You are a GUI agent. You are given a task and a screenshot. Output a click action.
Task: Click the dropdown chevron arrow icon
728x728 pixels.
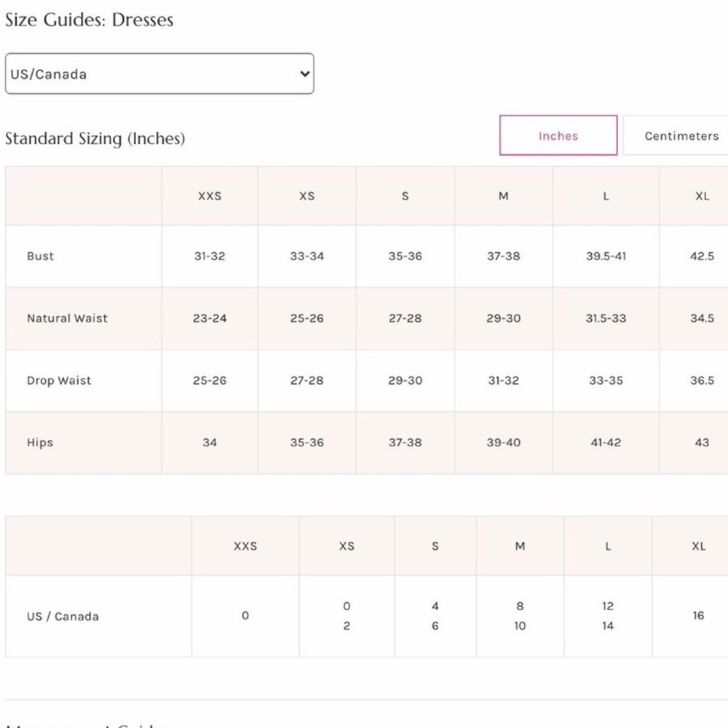pyautogui.click(x=304, y=74)
